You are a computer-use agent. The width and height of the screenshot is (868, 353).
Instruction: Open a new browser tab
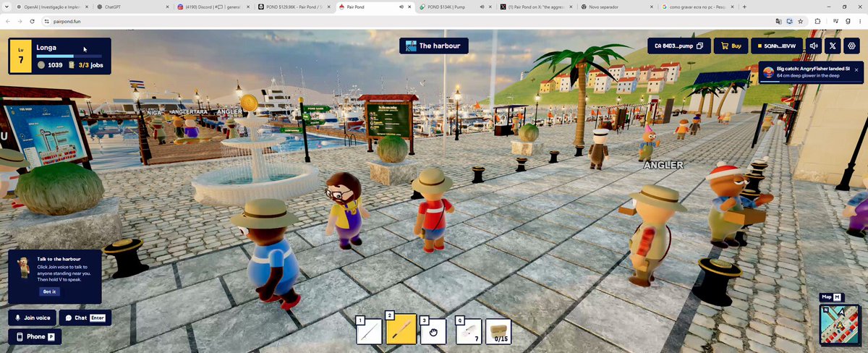(x=744, y=7)
